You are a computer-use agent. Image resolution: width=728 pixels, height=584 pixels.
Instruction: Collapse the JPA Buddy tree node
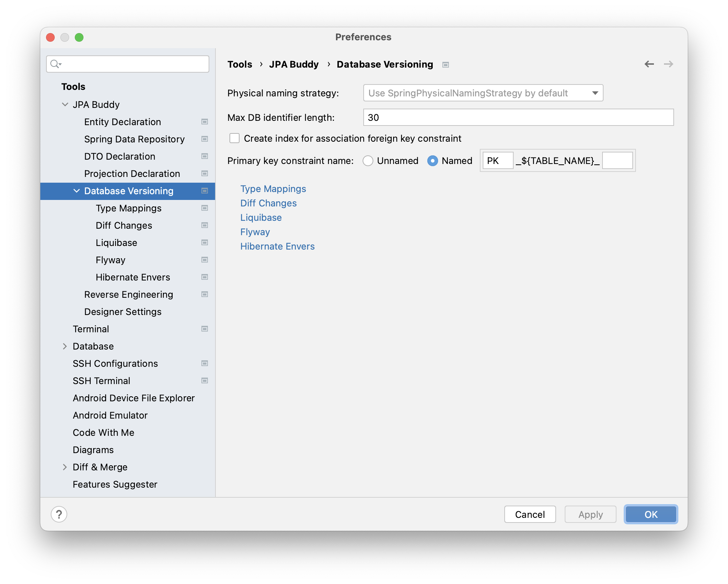point(65,105)
